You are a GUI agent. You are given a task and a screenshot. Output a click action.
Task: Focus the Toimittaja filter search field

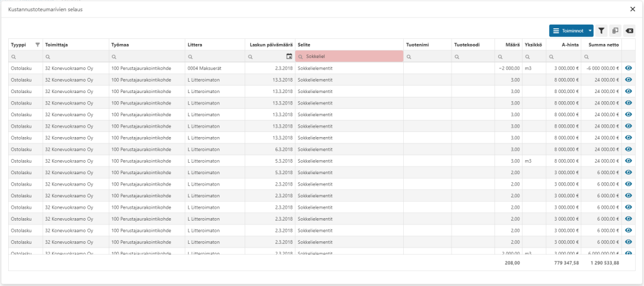pyautogui.click(x=76, y=57)
